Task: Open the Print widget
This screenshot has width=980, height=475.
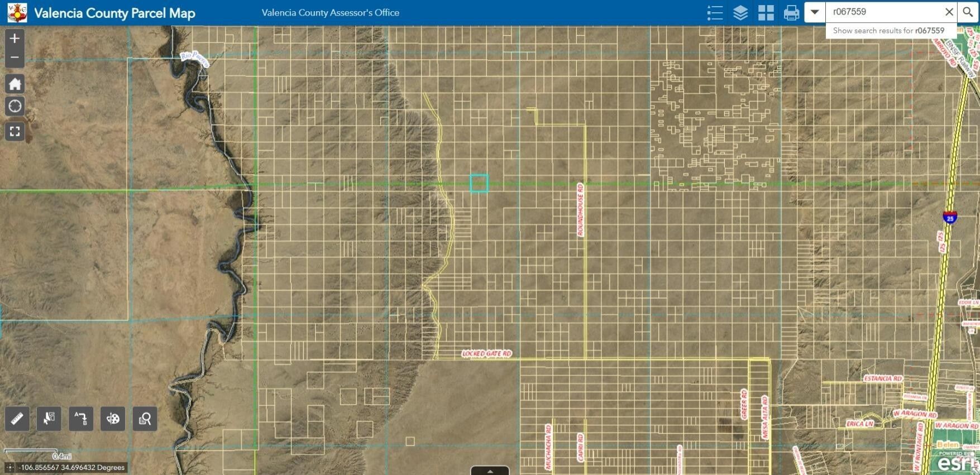Action: click(x=791, y=12)
